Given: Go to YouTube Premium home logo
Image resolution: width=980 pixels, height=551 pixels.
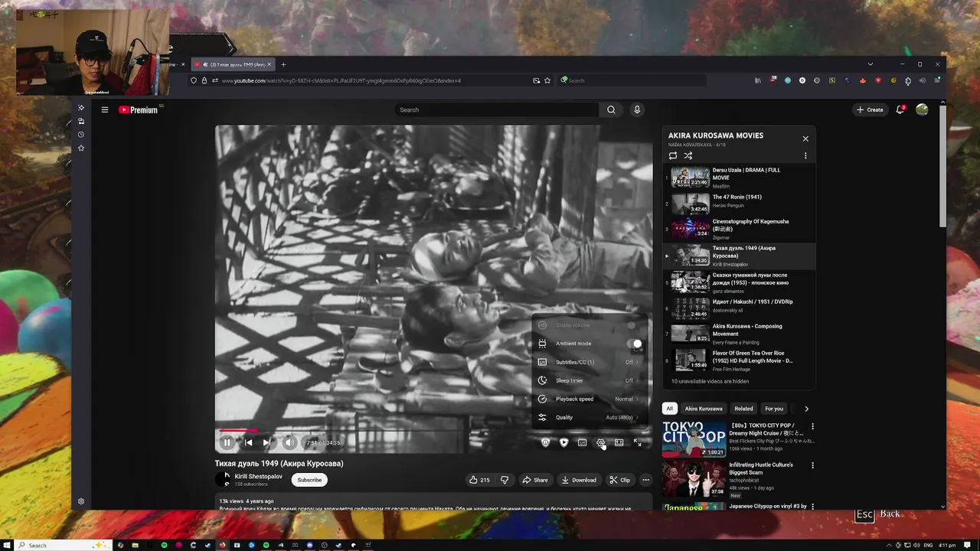Looking at the screenshot, I should [139, 109].
